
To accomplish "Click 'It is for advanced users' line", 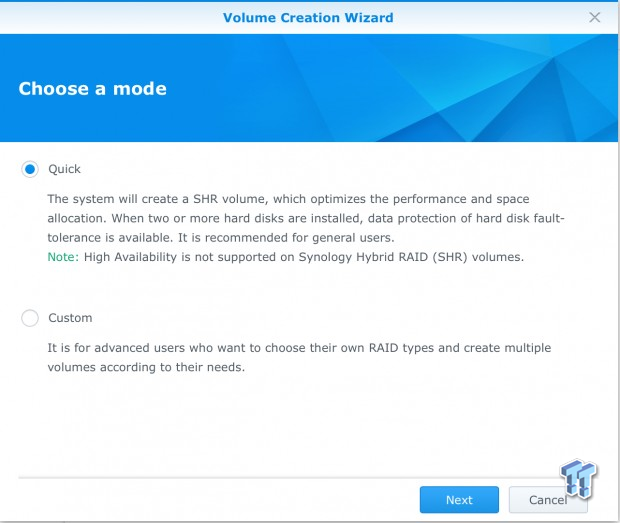I will click(x=299, y=348).
